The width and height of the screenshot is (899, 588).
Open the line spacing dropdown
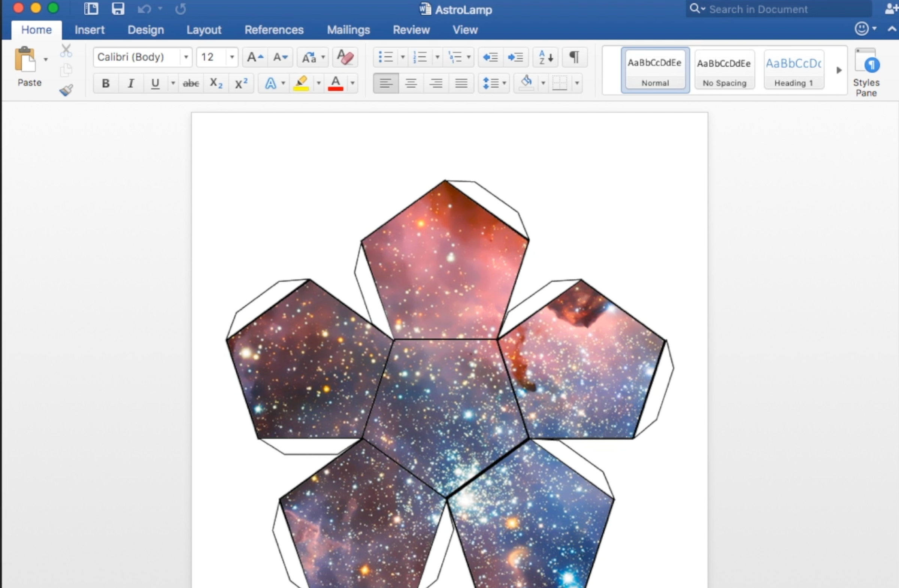[504, 83]
